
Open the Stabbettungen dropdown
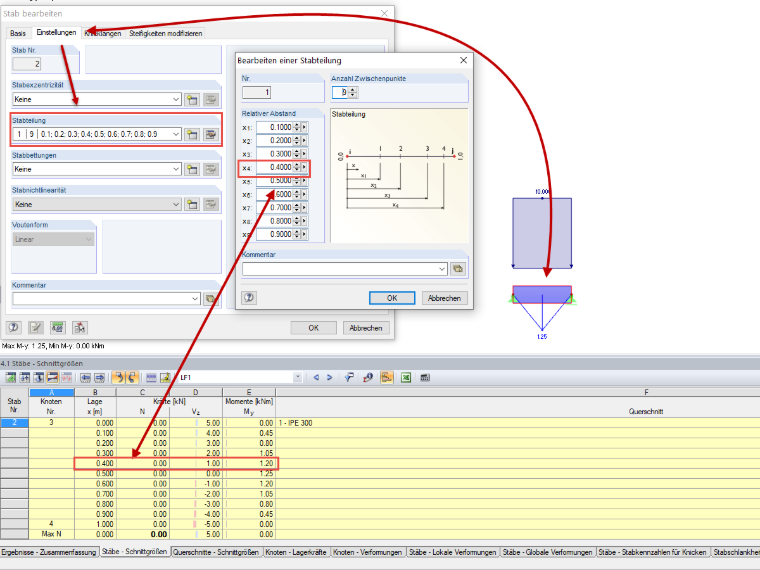point(176,169)
